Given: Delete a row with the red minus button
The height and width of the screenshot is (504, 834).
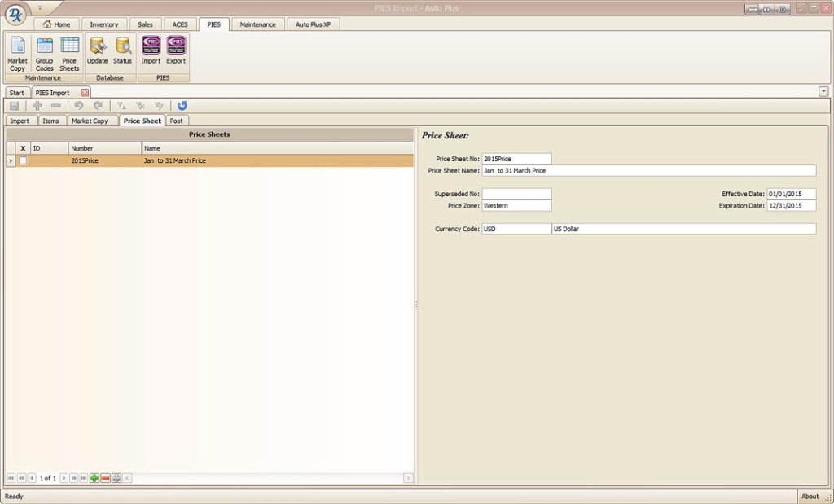Looking at the screenshot, I should click(105, 478).
